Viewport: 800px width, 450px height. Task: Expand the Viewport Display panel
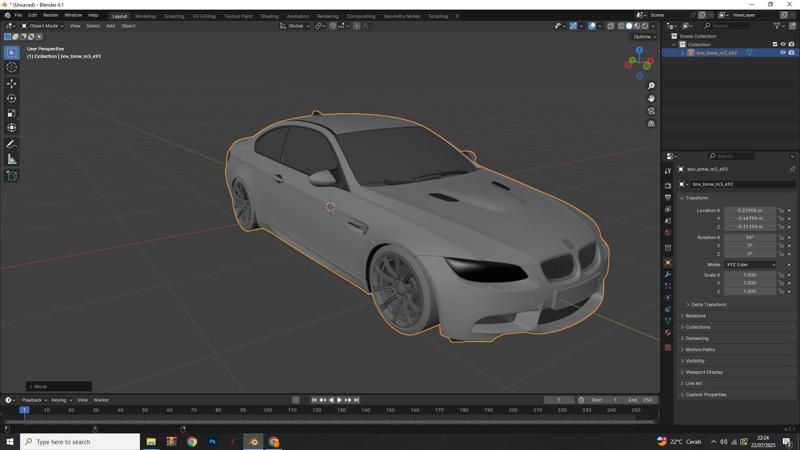click(704, 372)
